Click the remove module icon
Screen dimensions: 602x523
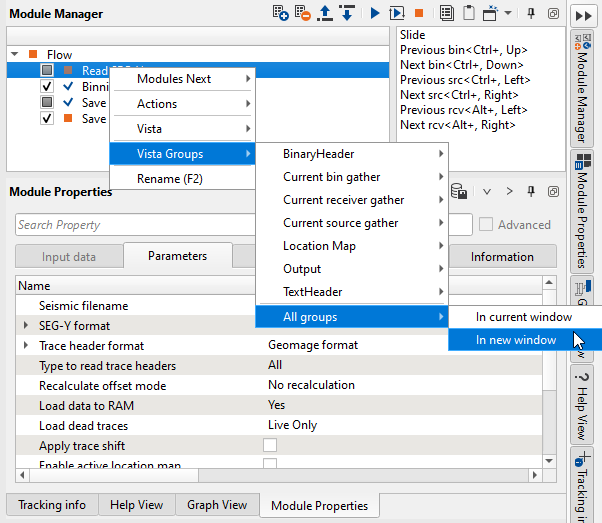pyautogui.click(x=302, y=13)
